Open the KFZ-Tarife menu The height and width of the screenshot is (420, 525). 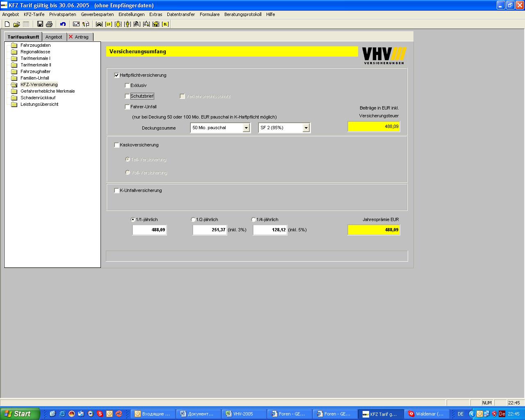click(34, 14)
